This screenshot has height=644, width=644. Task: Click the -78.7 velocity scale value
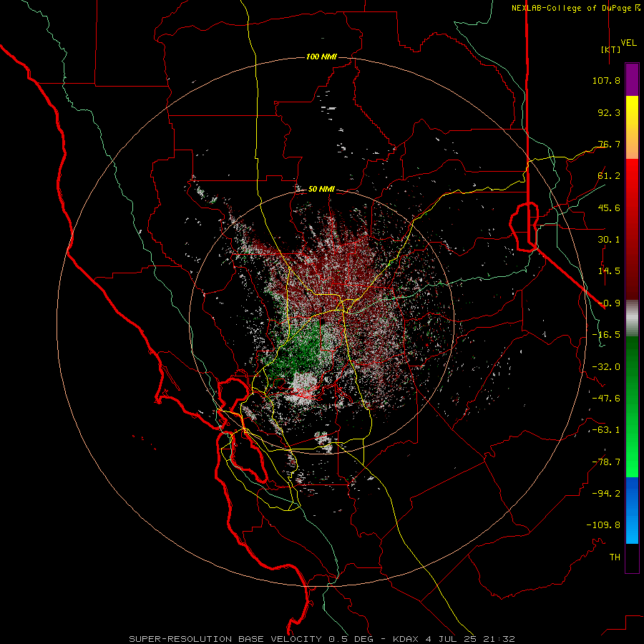click(x=606, y=462)
